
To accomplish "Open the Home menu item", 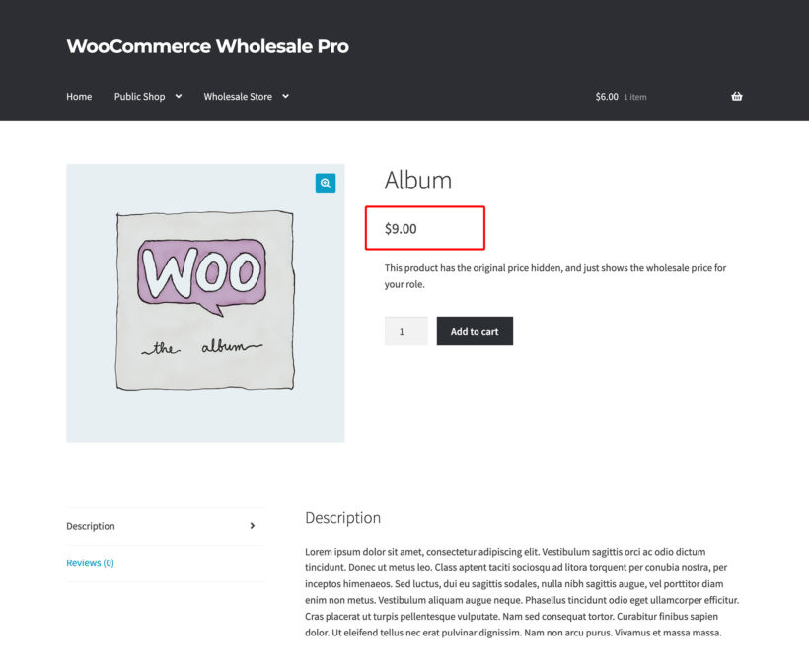I will click(x=79, y=96).
